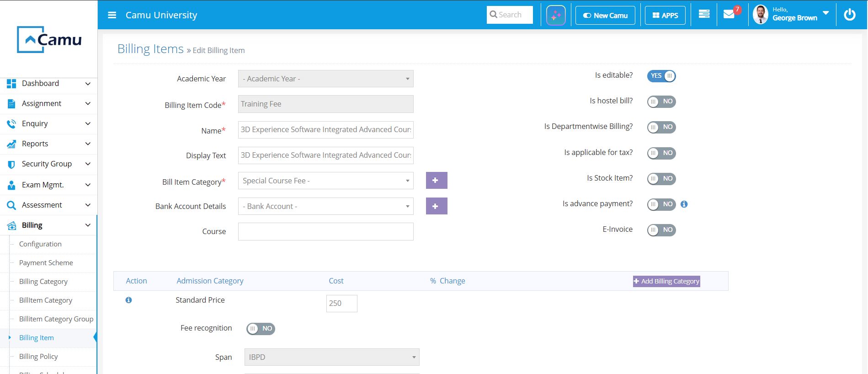
Task: Click the stacked list icon beside APPS
Action: point(704,15)
